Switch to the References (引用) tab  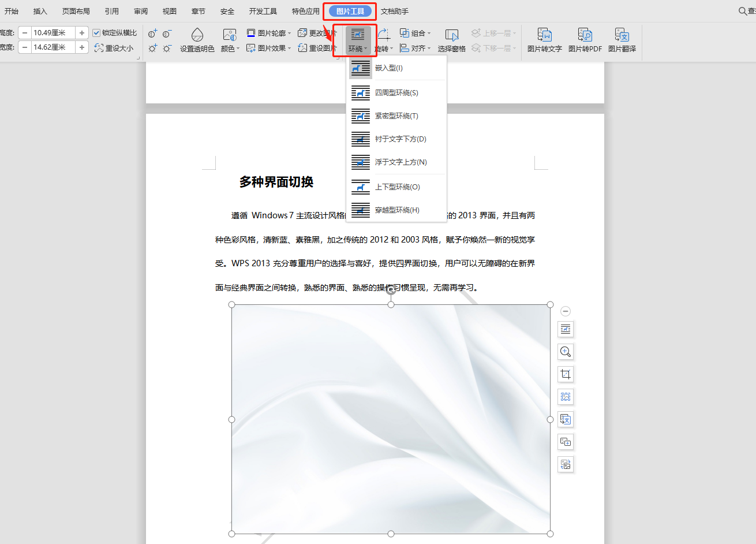(112, 11)
